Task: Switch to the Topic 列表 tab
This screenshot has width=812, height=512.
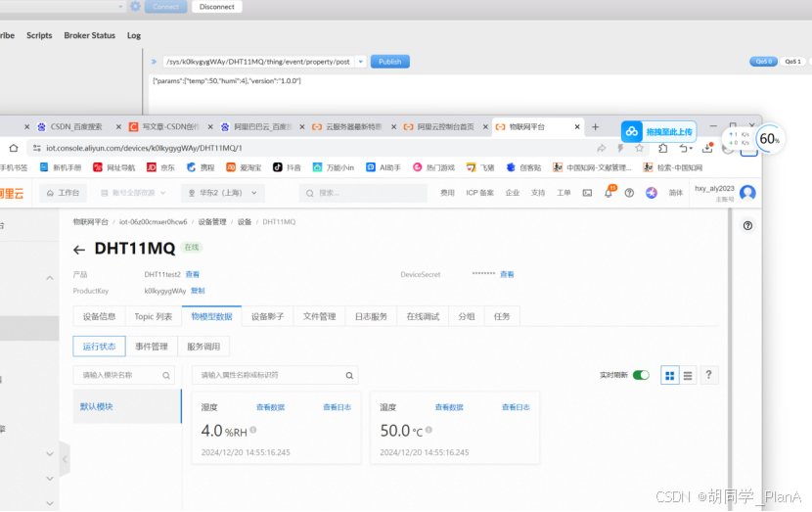Action: pyautogui.click(x=154, y=316)
